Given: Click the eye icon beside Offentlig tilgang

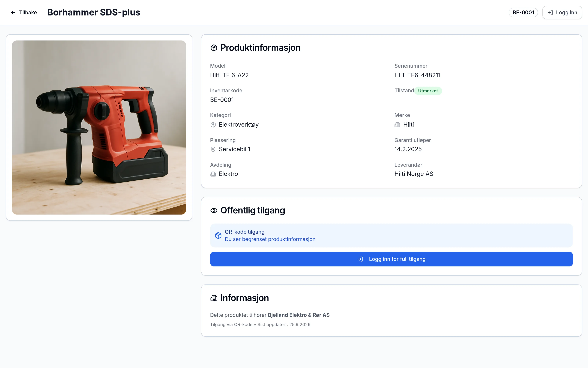Looking at the screenshot, I should tap(214, 210).
